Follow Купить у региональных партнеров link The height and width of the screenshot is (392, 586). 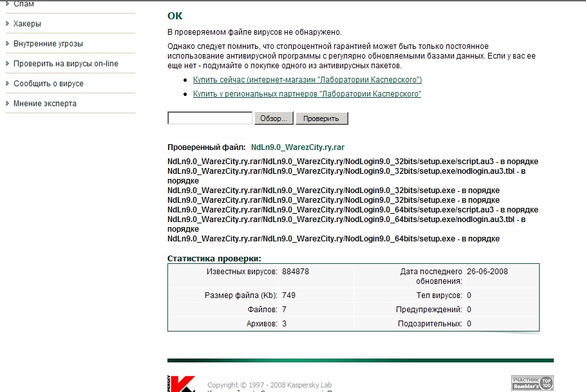307,94
